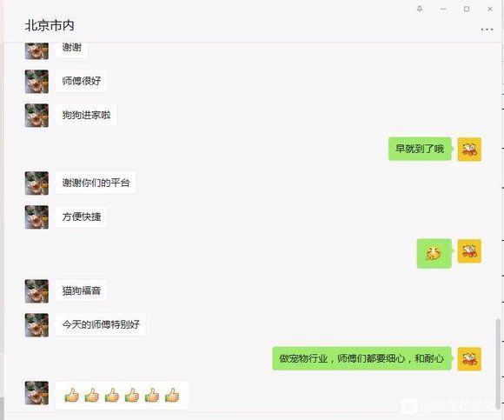
Task: Select the green 做宠物行业 message bubble
Action: (x=361, y=358)
